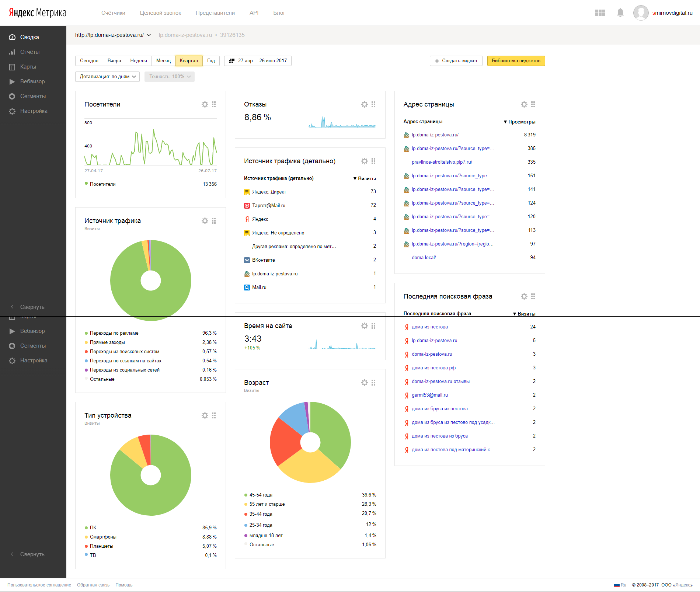Click drag handle of Посетители widget
700x592 pixels.
[214, 104]
